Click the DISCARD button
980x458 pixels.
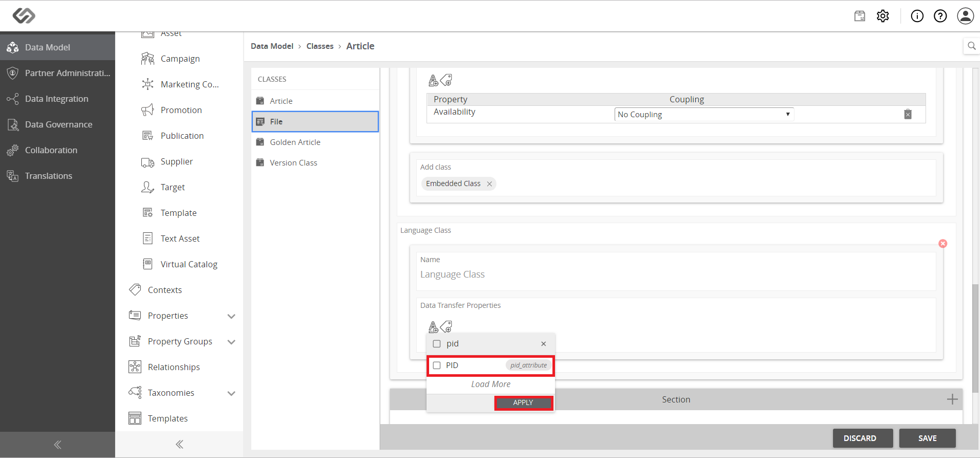click(x=863, y=438)
